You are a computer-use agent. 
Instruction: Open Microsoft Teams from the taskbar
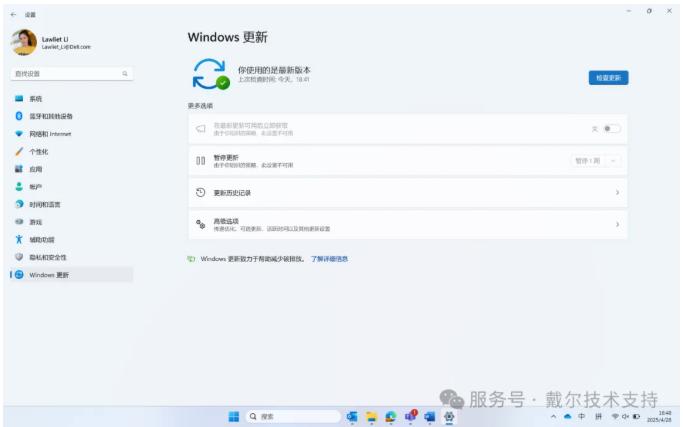tap(410, 416)
